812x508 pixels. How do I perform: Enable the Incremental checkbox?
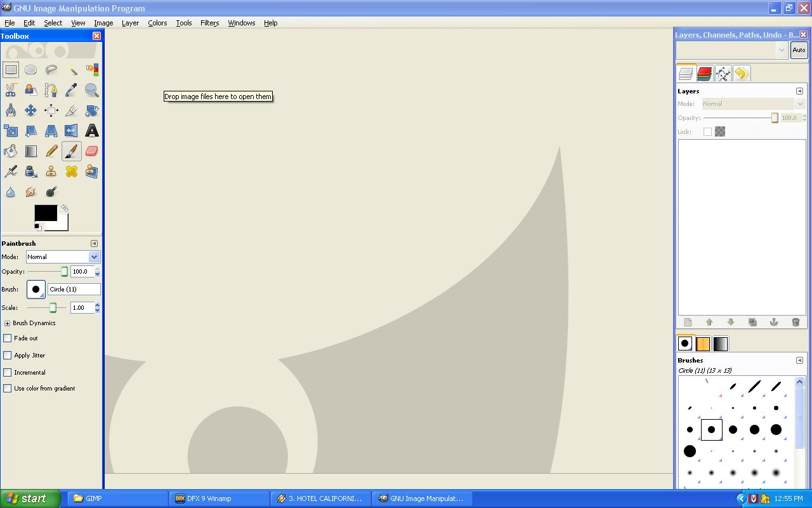click(8, 373)
